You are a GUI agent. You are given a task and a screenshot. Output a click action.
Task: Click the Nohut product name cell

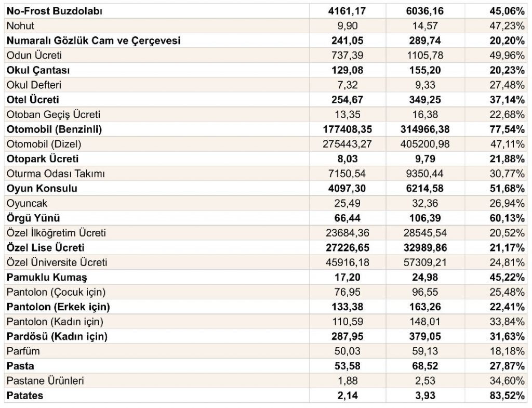point(20,26)
